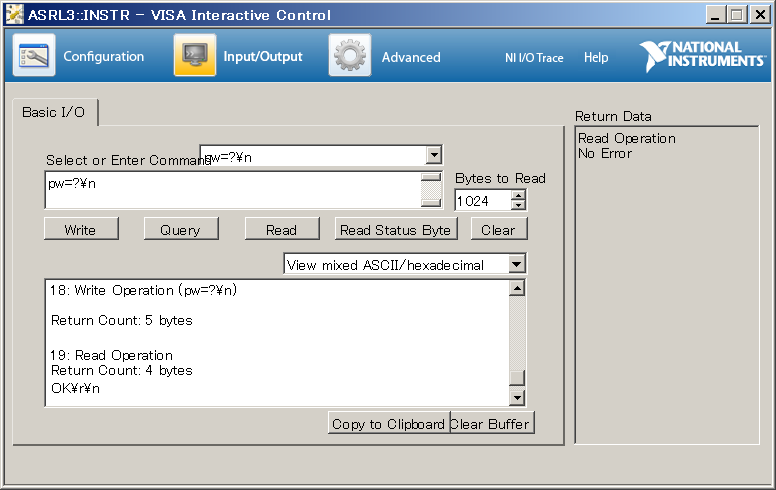
Task: Click log line '18: Write Operation'
Action: tap(144, 290)
